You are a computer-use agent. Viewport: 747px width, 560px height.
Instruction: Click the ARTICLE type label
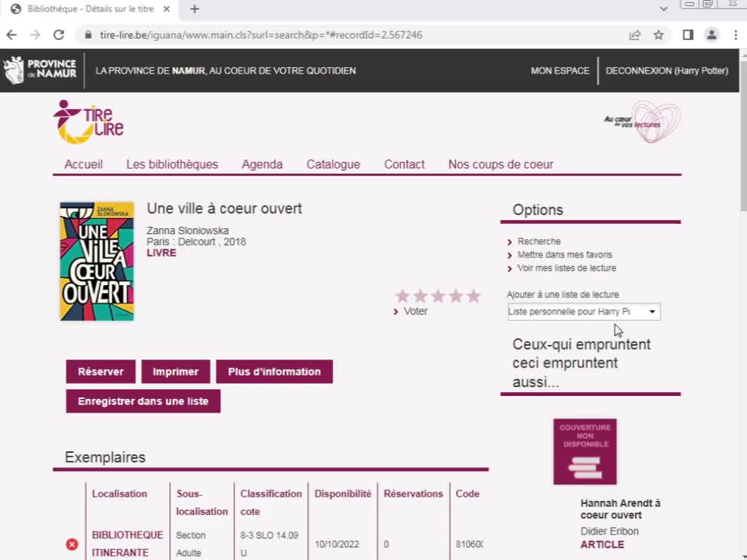pos(602,544)
